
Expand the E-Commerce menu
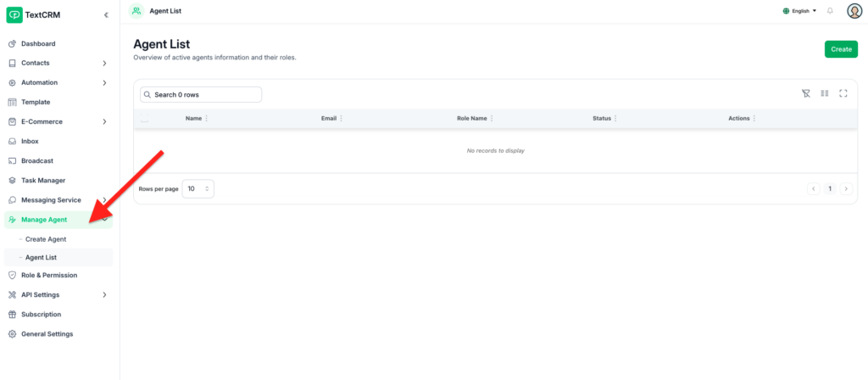104,122
